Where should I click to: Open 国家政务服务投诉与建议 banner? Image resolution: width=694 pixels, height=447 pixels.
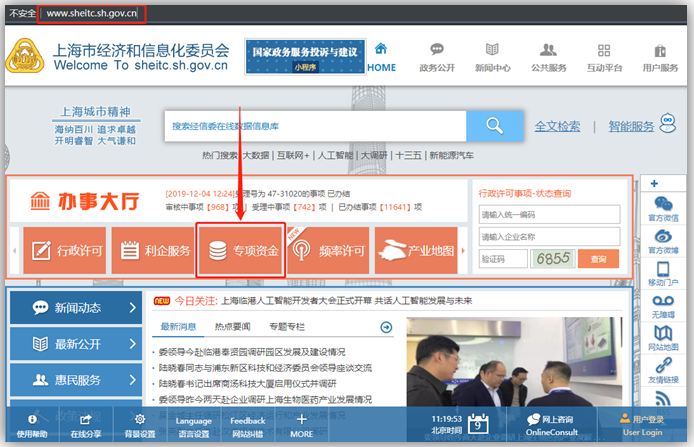point(305,57)
